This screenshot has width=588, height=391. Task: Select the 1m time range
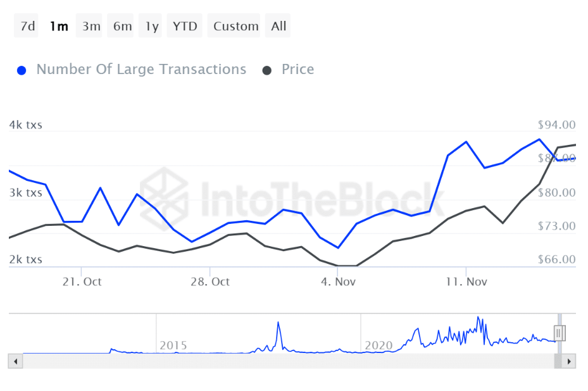(59, 26)
